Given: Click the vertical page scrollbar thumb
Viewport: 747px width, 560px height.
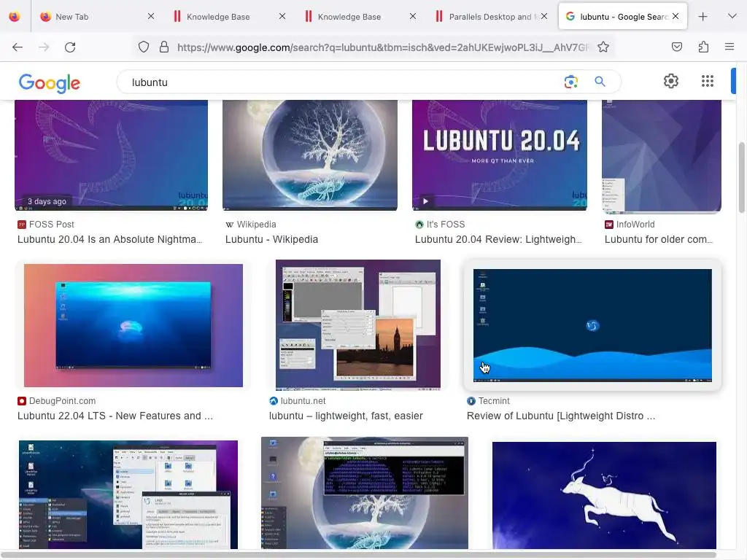Looking at the screenshot, I should coord(741,177).
